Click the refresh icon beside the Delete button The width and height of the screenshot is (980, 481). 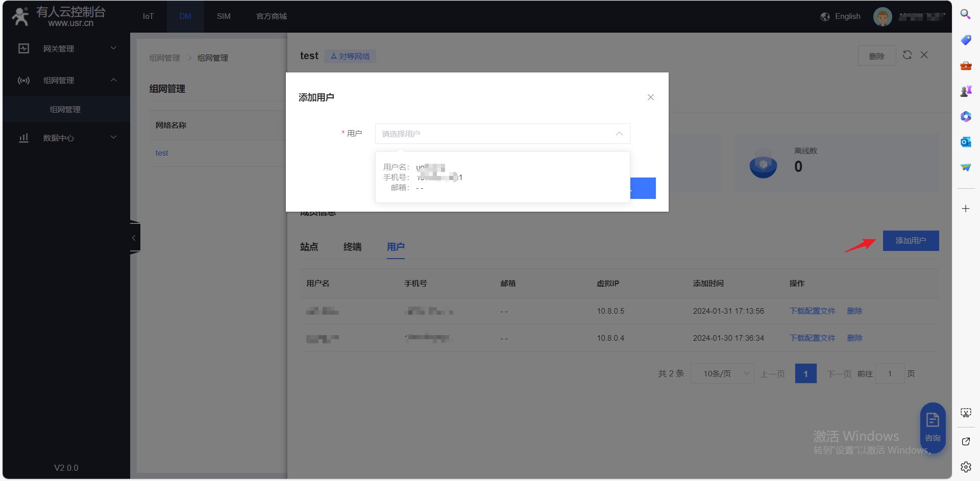coord(907,55)
